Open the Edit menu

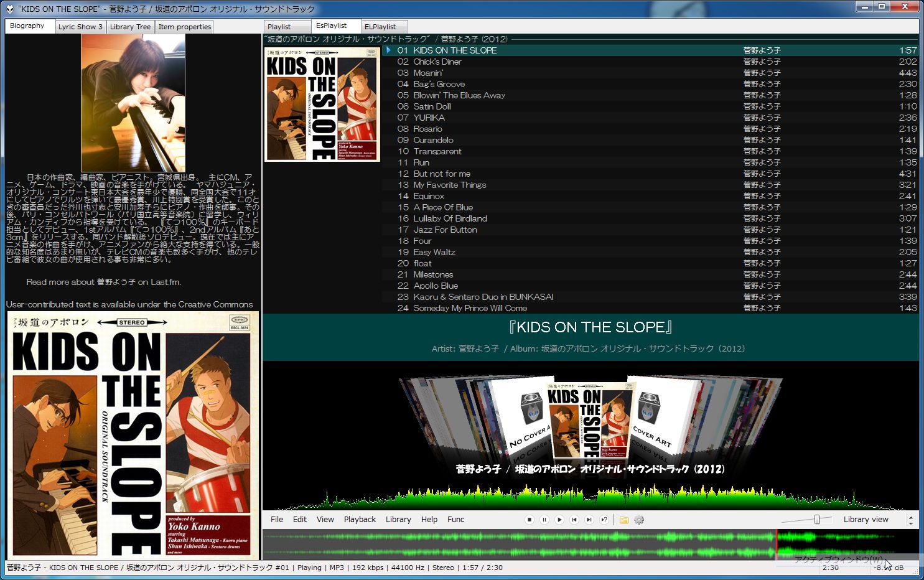(x=300, y=520)
